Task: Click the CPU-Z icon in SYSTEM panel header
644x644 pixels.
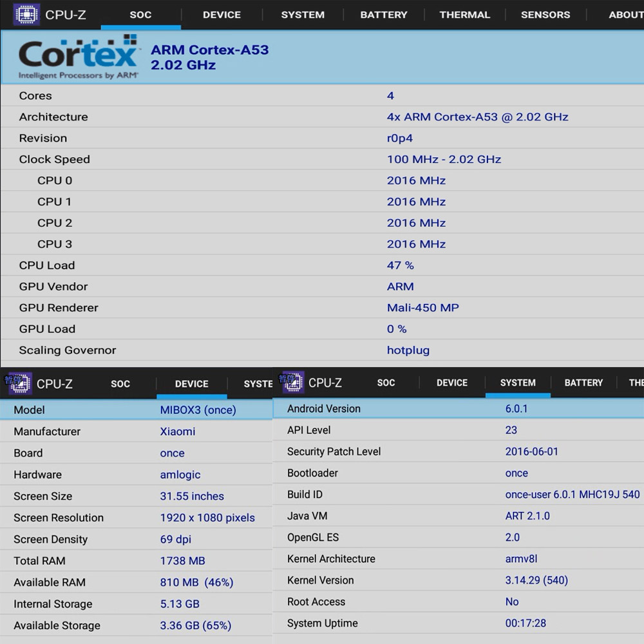Action: point(292,382)
